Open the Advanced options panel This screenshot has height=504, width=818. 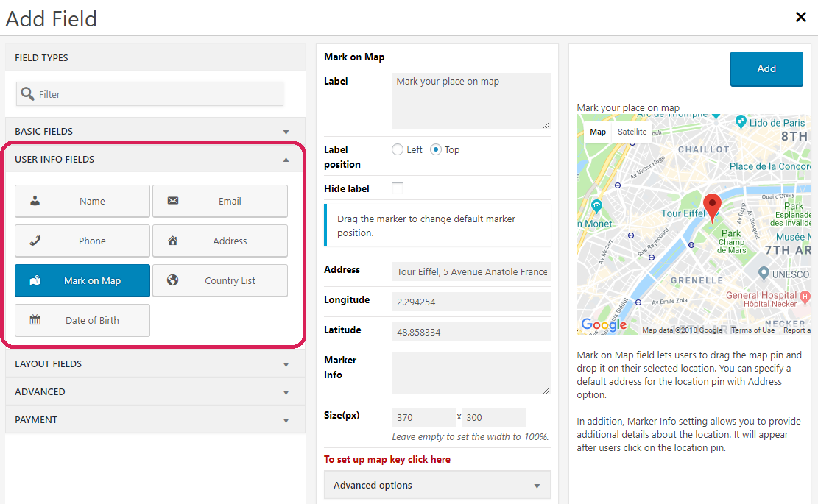click(437, 485)
